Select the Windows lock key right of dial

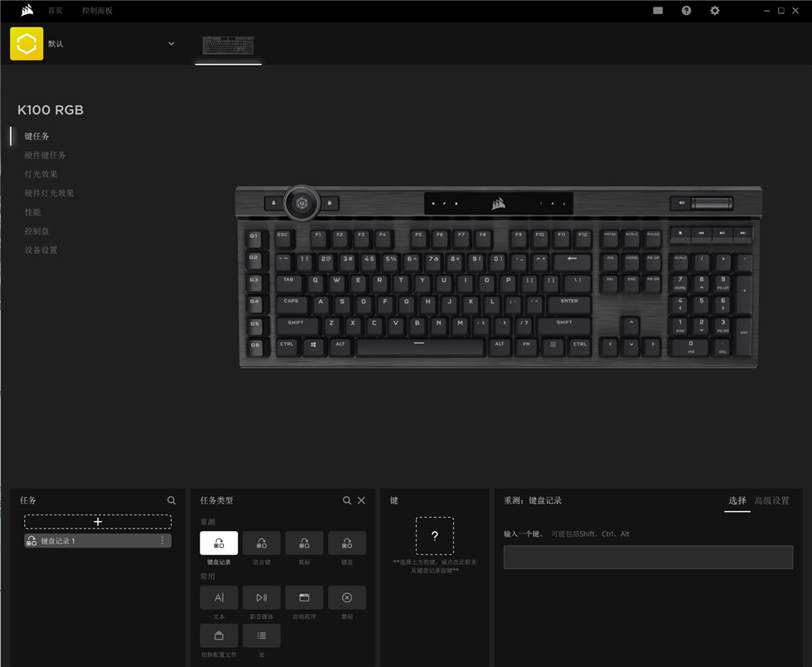[330, 203]
